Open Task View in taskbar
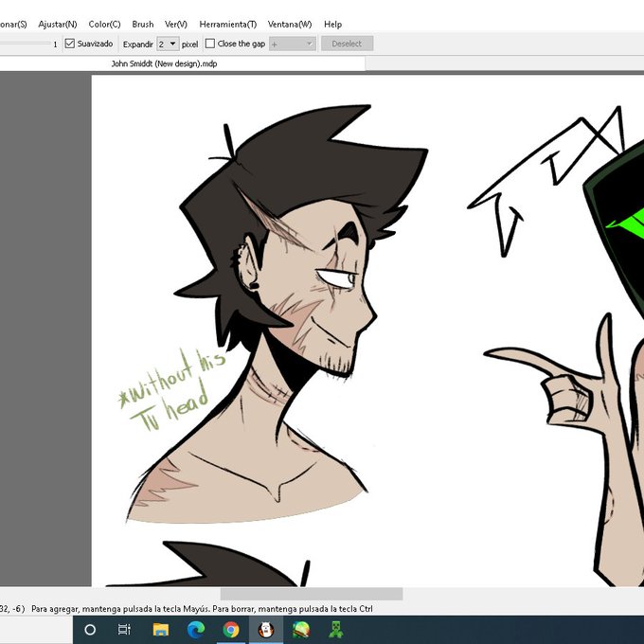This screenshot has height=644, width=644. tap(124, 630)
